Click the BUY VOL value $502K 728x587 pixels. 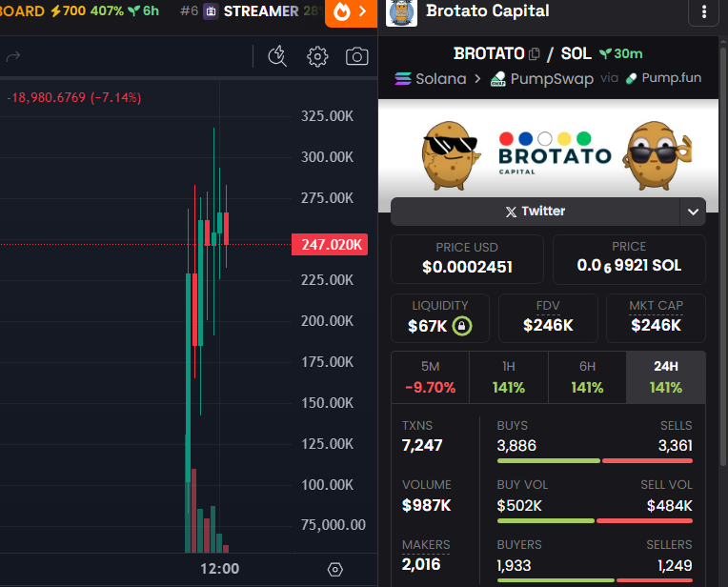coord(519,506)
